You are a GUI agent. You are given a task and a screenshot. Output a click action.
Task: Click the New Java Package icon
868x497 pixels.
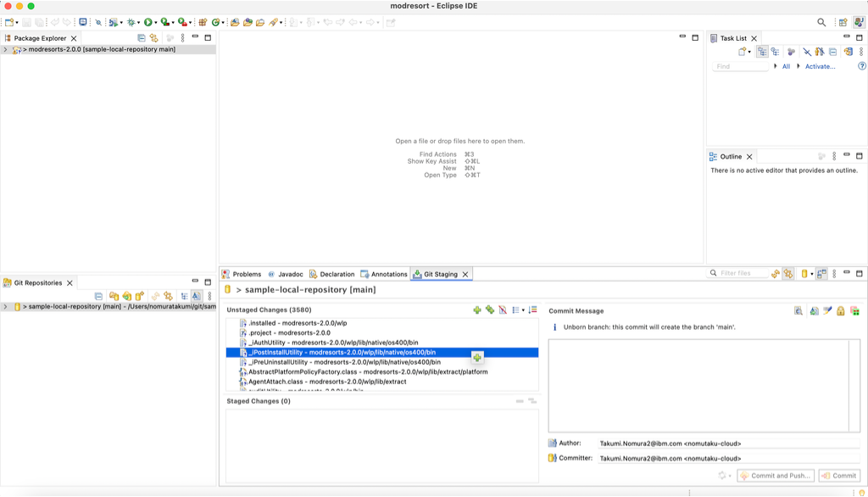[x=203, y=22]
